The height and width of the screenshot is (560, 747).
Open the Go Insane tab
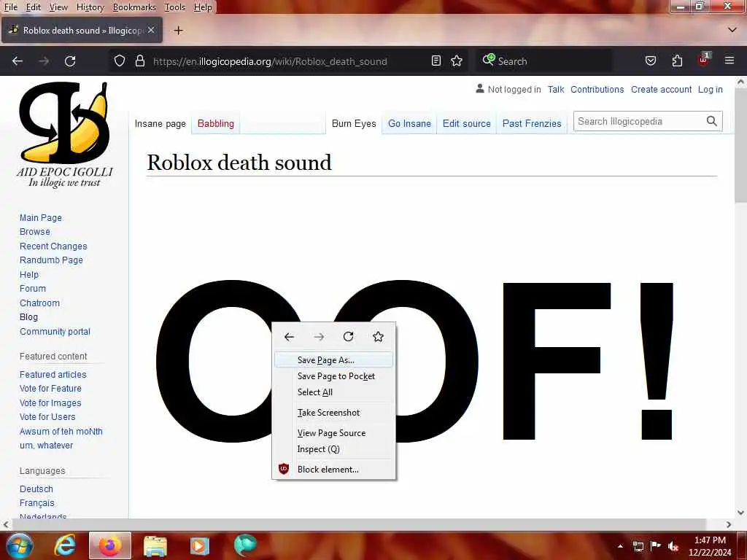409,123
